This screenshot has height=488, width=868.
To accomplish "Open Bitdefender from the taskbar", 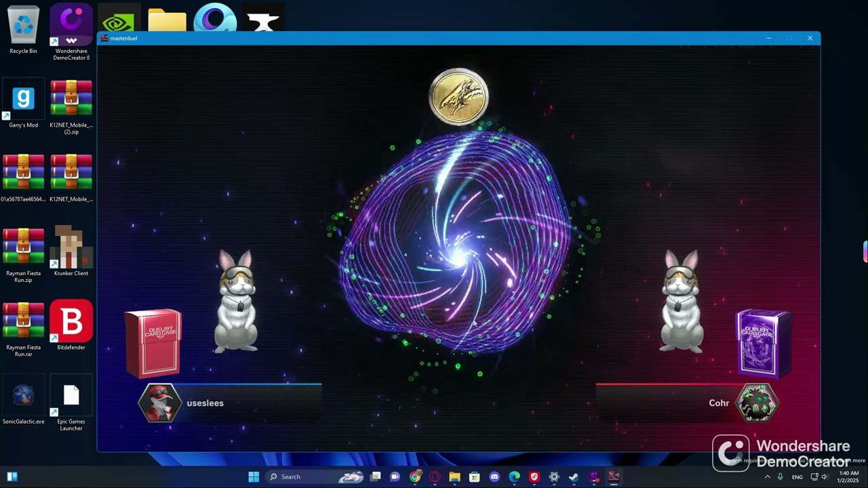I will pyautogui.click(x=534, y=476).
